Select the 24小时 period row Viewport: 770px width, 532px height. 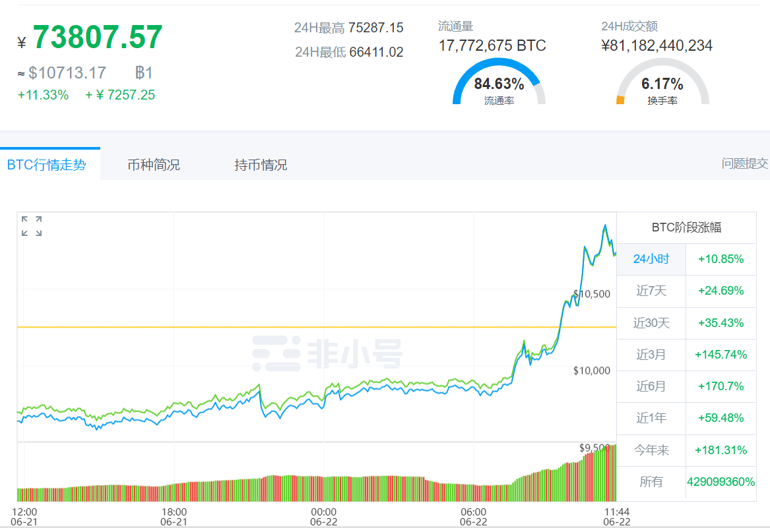pos(651,259)
